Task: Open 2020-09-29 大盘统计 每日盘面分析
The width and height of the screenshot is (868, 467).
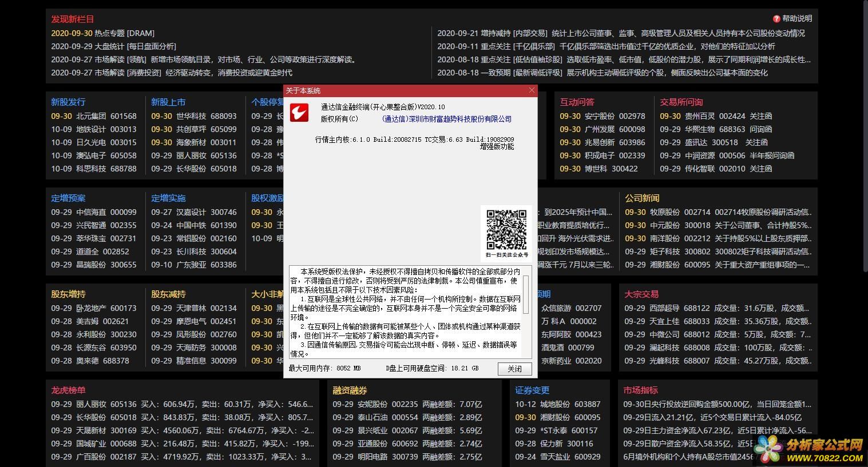Action: pyautogui.click(x=113, y=46)
